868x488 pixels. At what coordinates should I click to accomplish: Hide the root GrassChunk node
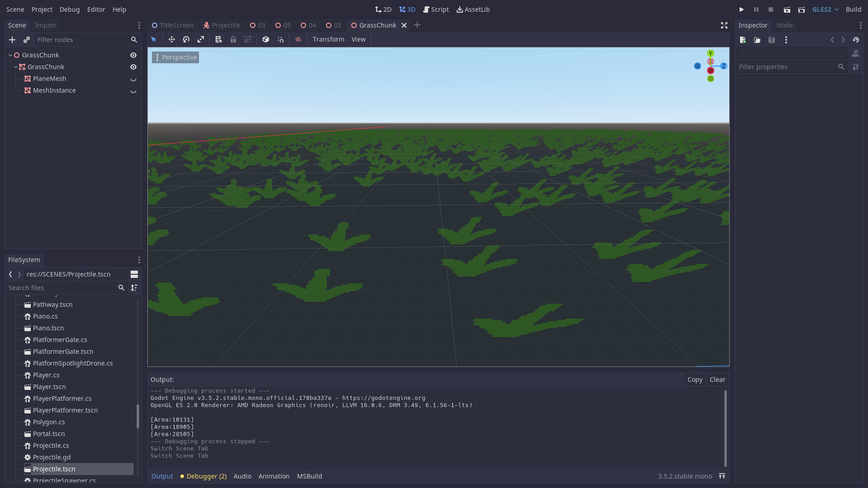[x=133, y=55]
